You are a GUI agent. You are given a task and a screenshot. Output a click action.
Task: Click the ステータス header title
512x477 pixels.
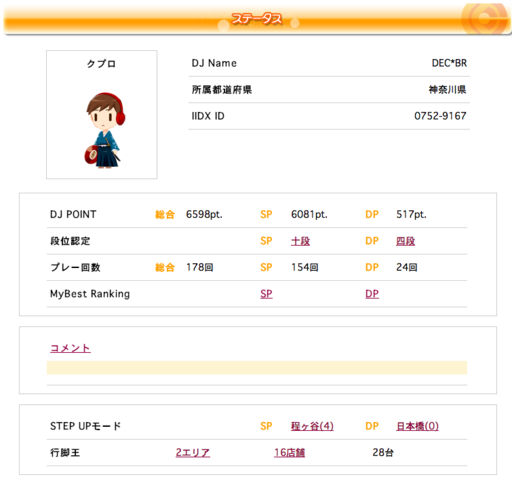click(x=257, y=19)
